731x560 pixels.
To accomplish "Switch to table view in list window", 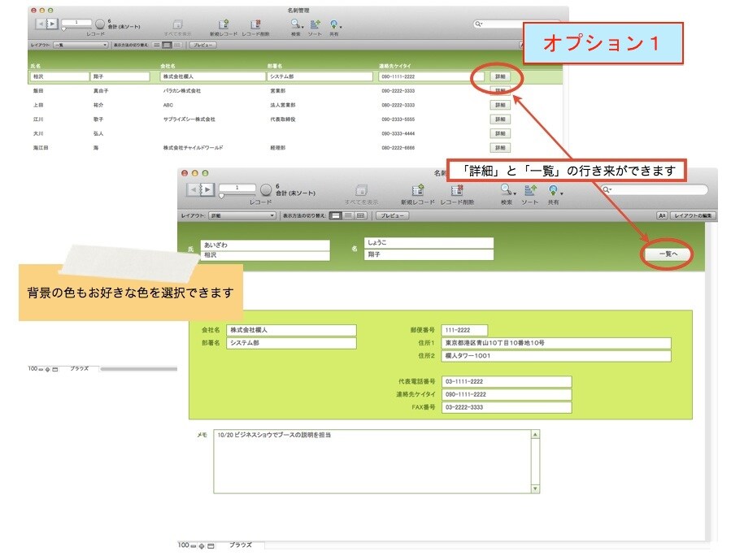I will 177,46.
